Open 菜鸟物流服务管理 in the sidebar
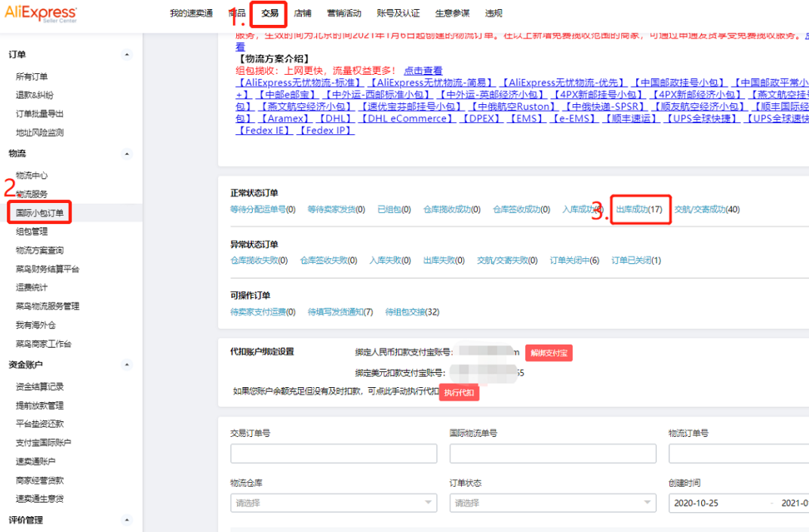The image size is (809, 532). point(48,306)
